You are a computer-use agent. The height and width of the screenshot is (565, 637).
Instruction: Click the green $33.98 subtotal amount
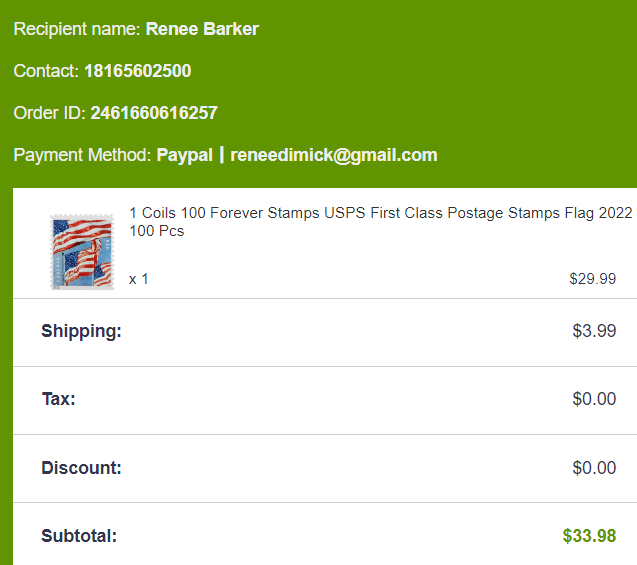tap(589, 536)
